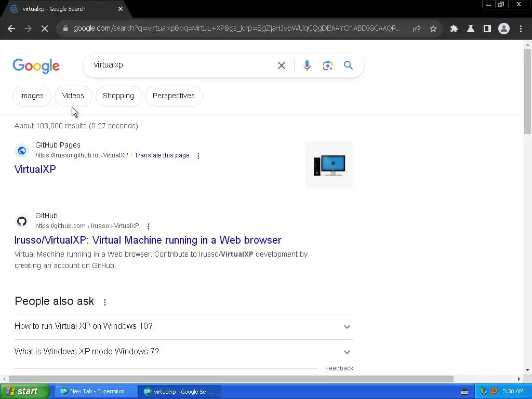Click the Feedback link
Screen dimensions: 532x399
pos(339,368)
